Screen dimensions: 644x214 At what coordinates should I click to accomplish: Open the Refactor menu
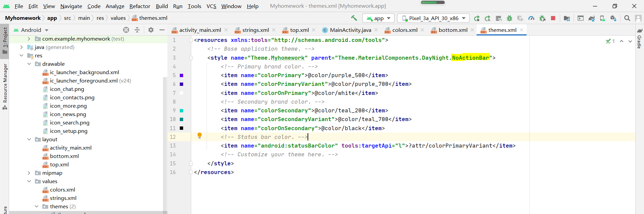pos(140,6)
